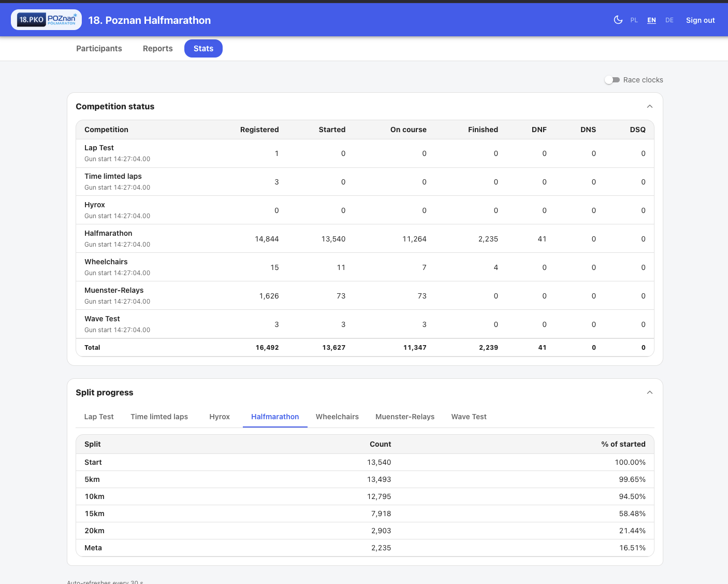Switch language to EN
The image size is (728, 584).
(x=652, y=20)
